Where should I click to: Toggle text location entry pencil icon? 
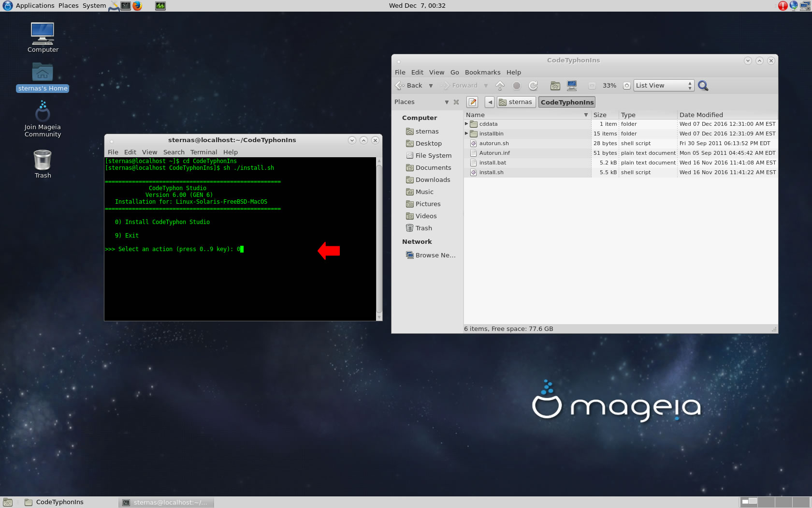click(x=473, y=102)
